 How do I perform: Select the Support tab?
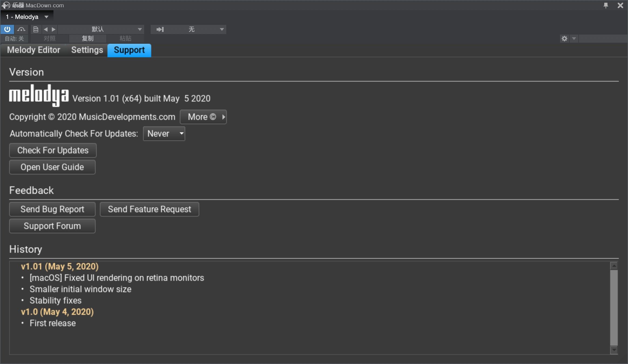click(x=129, y=50)
